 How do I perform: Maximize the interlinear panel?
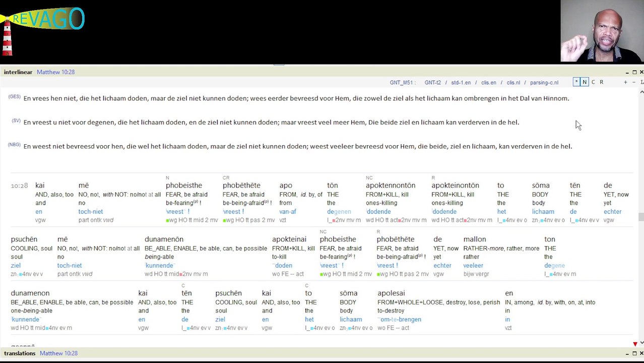pyautogui.click(x=634, y=72)
